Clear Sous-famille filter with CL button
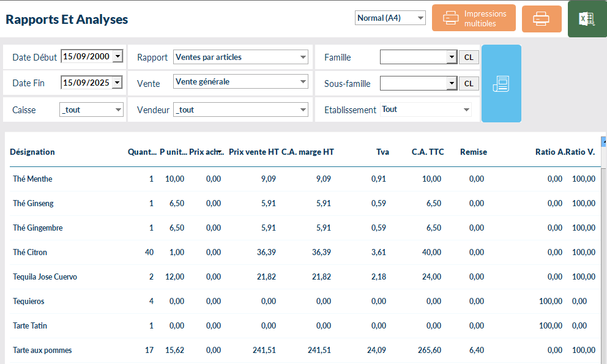 tap(469, 84)
